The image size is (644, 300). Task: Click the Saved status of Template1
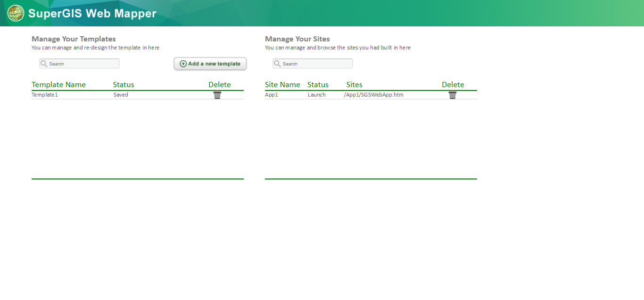[121, 95]
